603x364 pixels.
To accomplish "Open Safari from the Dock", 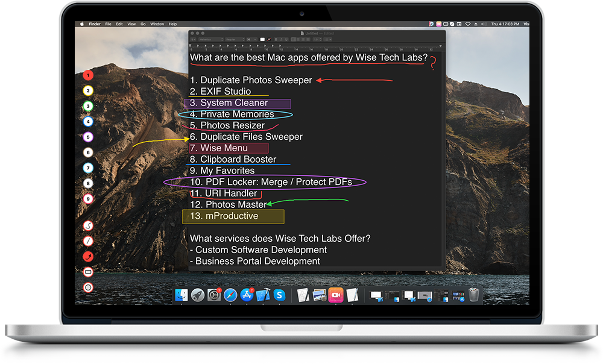I will [x=230, y=295].
